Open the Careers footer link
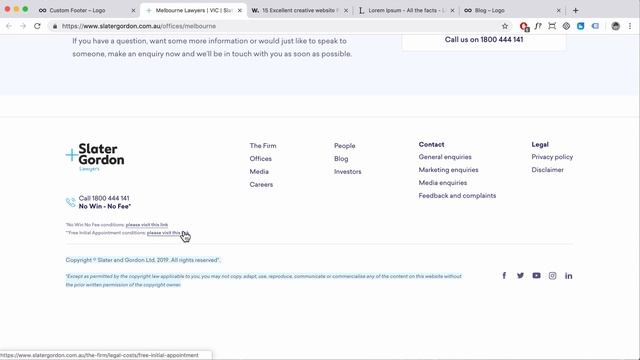Viewport: 640px width, 360px height. [x=261, y=184]
